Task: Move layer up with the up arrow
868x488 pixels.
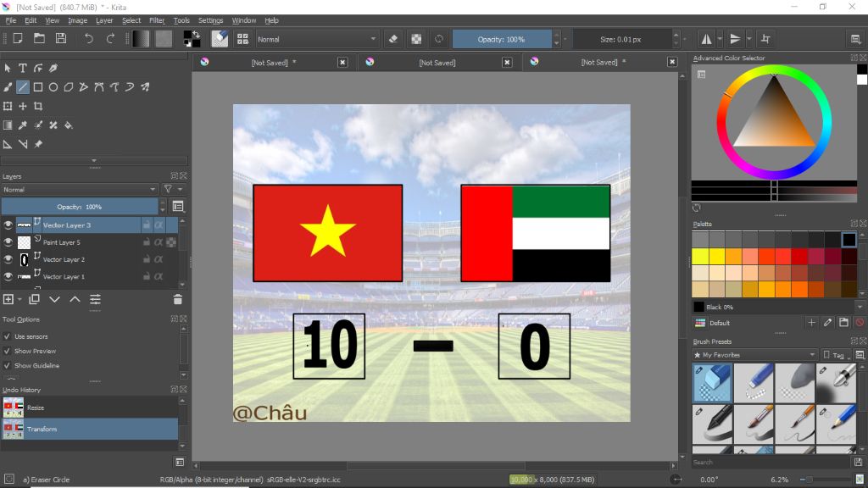Action: (75, 299)
